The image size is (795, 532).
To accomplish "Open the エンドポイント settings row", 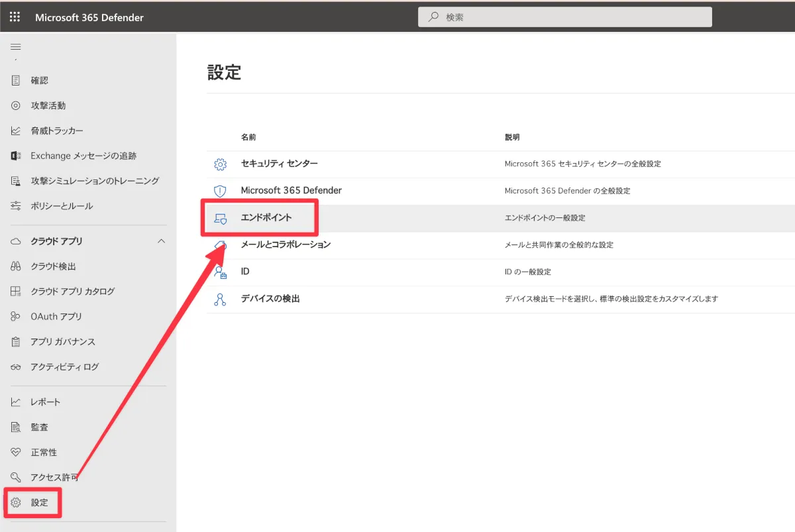I will pos(266,217).
